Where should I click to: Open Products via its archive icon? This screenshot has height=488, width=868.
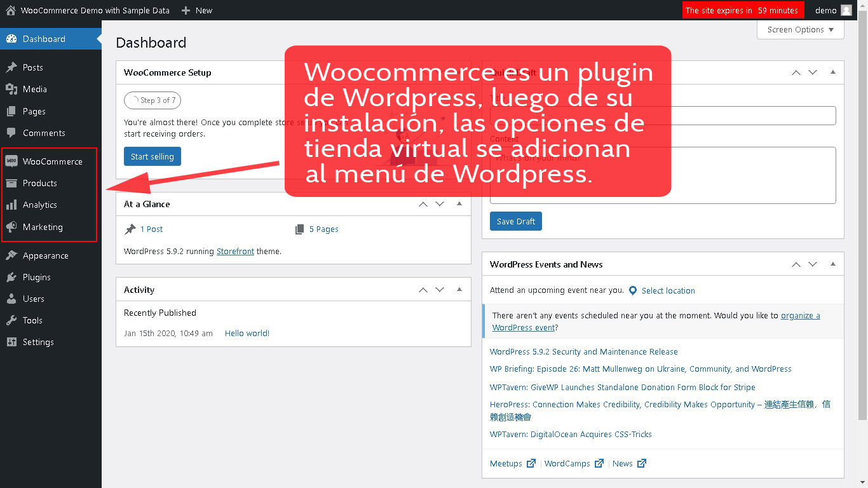tap(11, 183)
